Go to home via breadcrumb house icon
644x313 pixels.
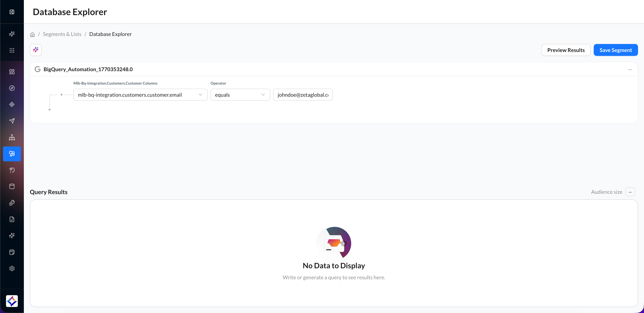(x=32, y=34)
